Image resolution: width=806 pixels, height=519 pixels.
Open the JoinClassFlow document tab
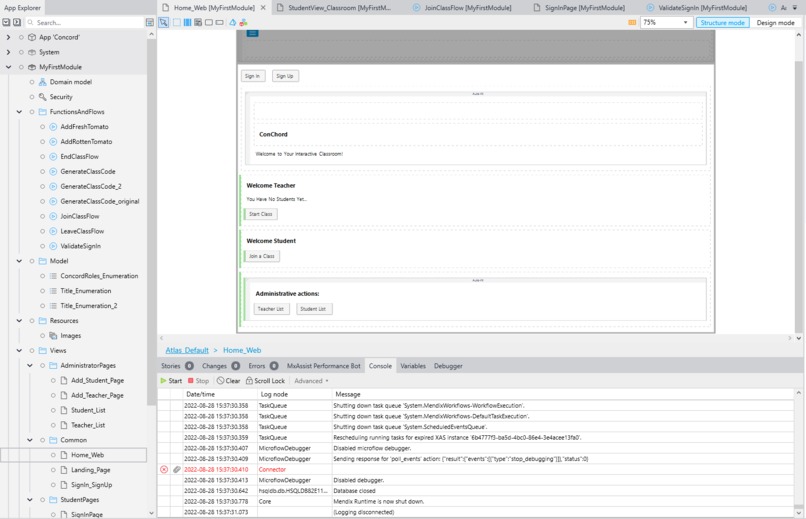click(x=462, y=8)
